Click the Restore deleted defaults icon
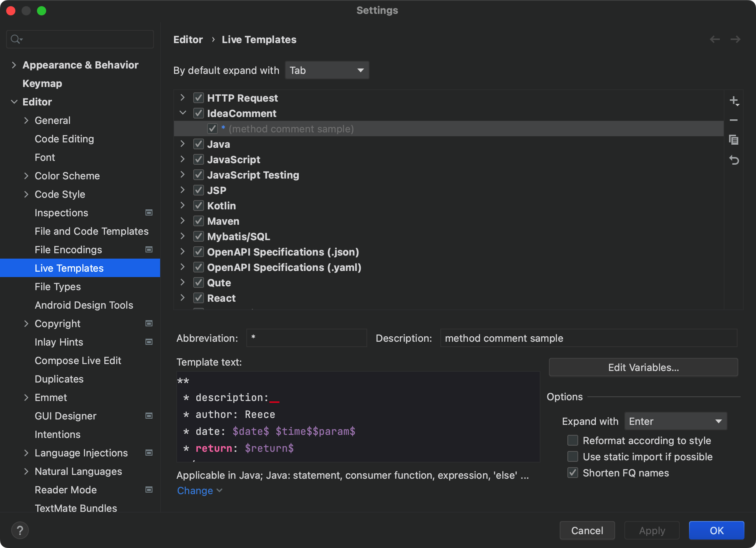The width and height of the screenshot is (756, 548). (x=734, y=160)
